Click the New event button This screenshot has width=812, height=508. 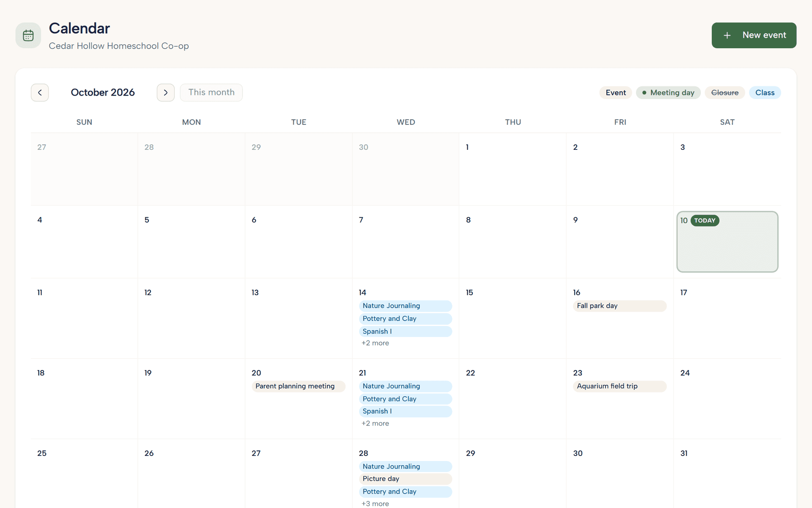click(x=754, y=35)
